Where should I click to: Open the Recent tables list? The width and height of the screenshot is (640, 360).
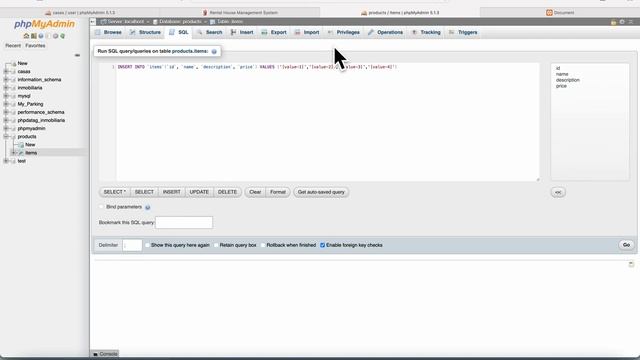click(x=13, y=46)
